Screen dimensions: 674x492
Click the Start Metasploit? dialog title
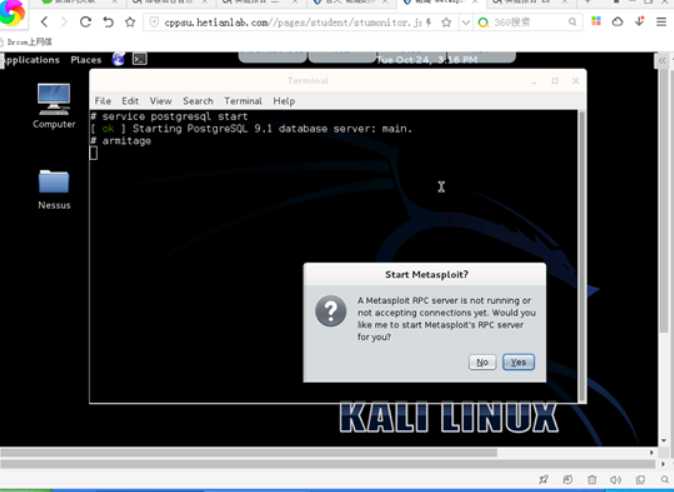point(426,275)
